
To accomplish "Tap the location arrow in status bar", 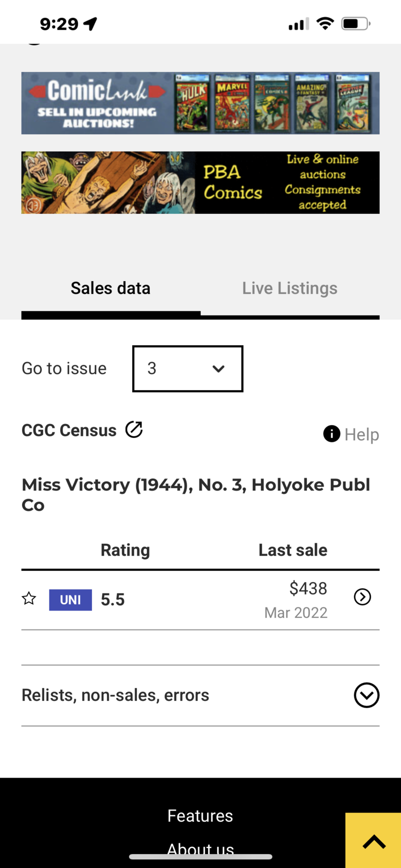I will pyautogui.click(x=90, y=24).
